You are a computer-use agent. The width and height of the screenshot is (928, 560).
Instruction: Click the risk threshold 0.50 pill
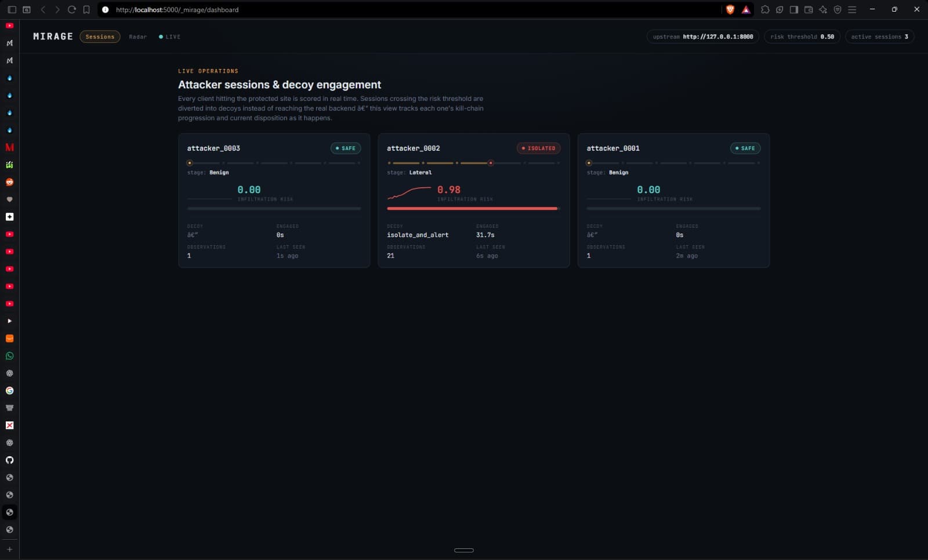802,37
